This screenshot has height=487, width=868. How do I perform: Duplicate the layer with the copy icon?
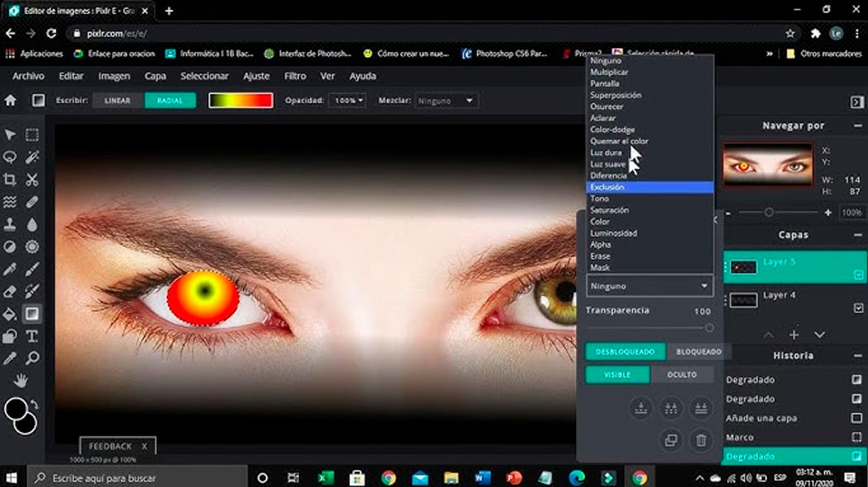pos(670,440)
